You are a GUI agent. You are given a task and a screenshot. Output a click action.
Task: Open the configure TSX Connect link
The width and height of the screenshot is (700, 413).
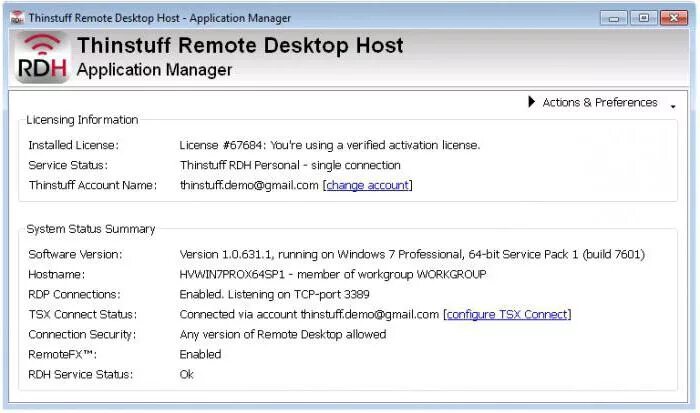pos(507,314)
